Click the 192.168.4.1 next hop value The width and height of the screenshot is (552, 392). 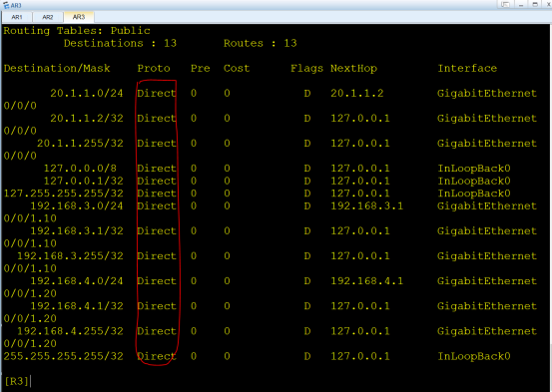(366, 281)
